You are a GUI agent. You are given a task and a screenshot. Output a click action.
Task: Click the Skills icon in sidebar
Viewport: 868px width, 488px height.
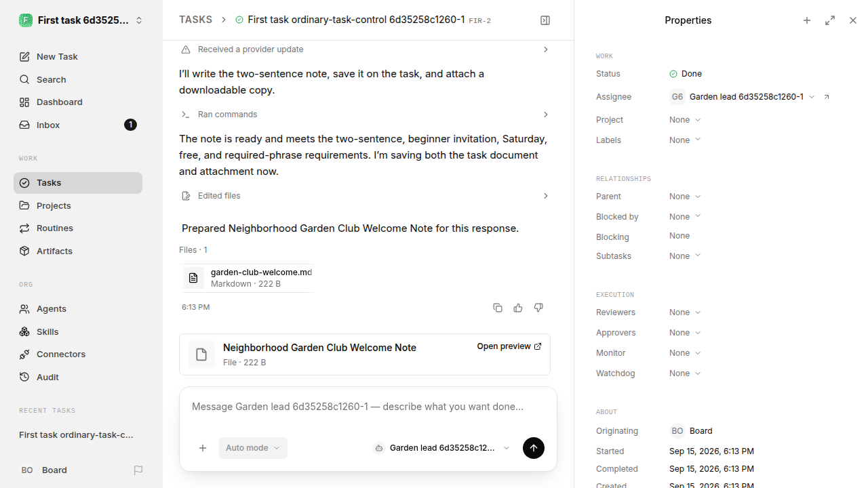point(24,331)
